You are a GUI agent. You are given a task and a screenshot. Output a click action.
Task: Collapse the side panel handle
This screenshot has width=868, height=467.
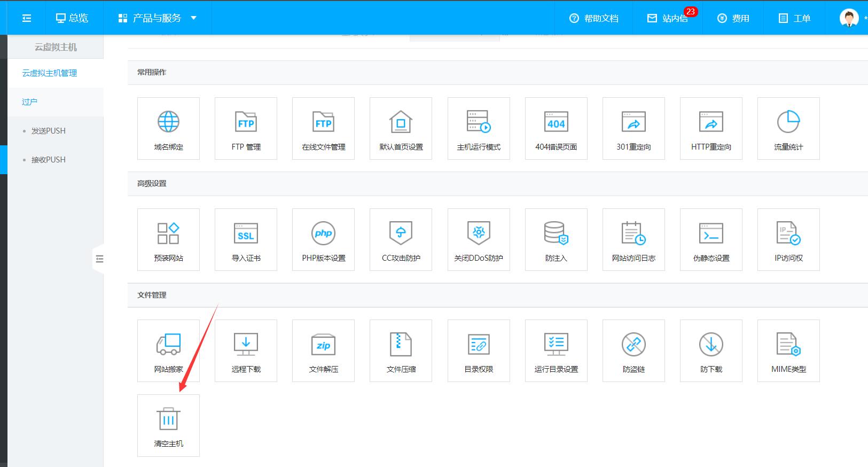click(x=99, y=259)
